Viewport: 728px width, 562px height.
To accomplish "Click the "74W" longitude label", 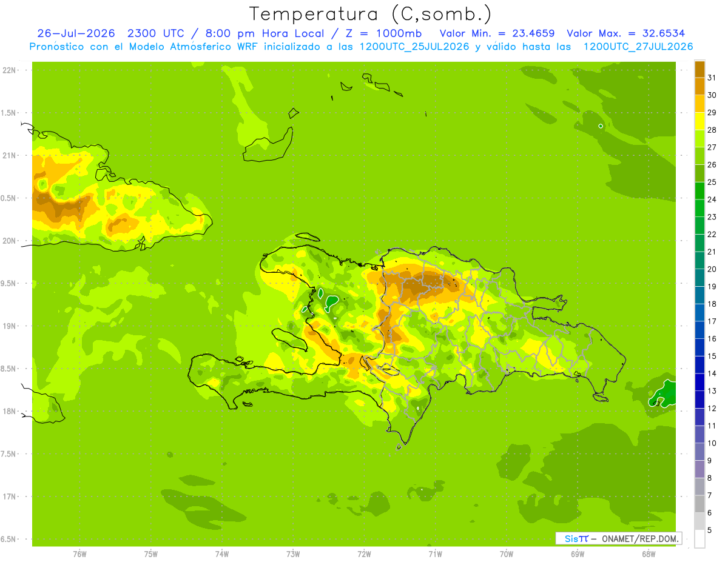I will tap(221, 554).
